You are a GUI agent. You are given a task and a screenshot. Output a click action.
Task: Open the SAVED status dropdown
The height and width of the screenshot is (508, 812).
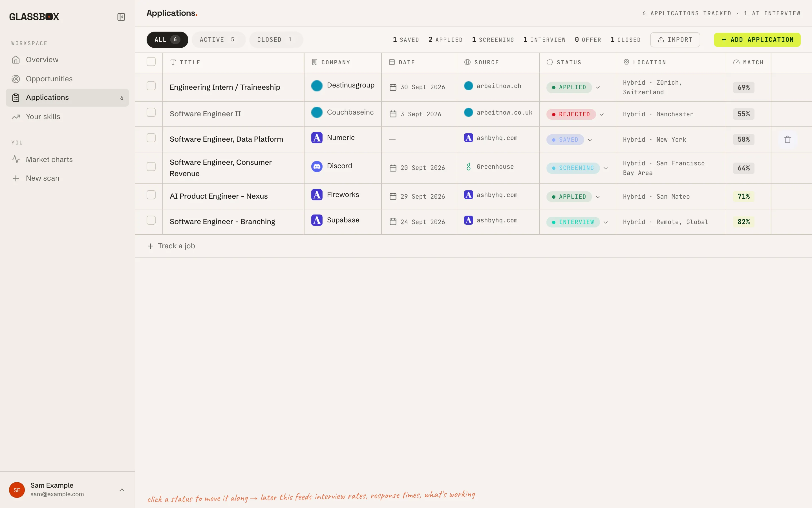point(570,140)
